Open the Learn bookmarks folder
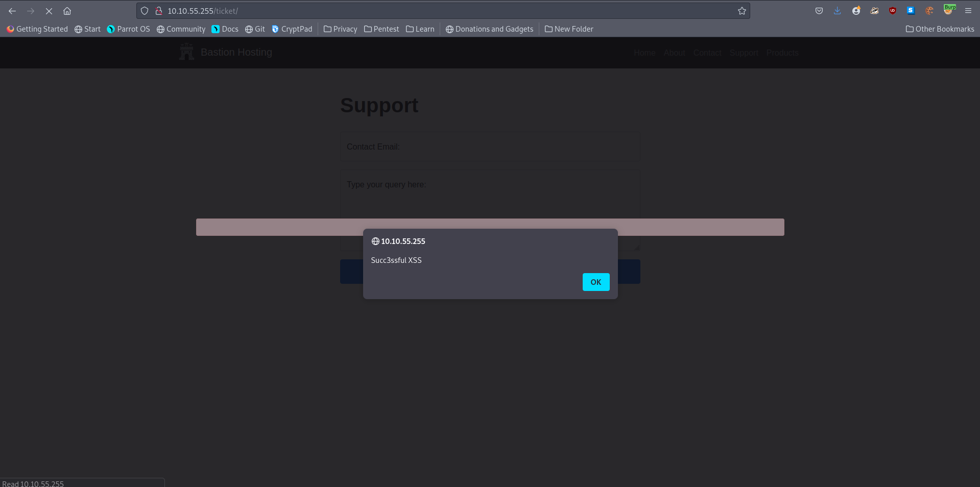This screenshot has width=980, height=487. tap(420, 29)
